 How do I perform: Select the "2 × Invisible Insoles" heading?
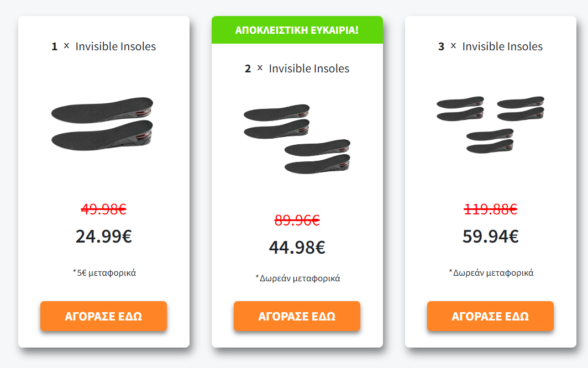click(297, 69)
